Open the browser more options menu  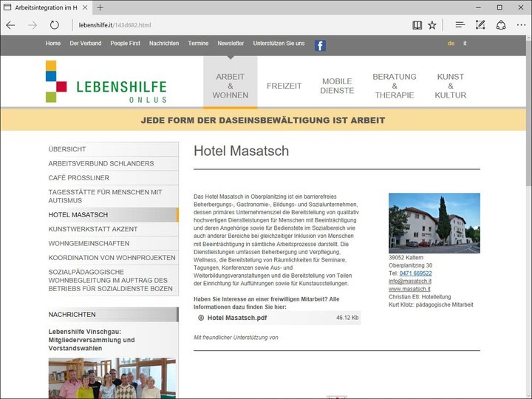521,25
